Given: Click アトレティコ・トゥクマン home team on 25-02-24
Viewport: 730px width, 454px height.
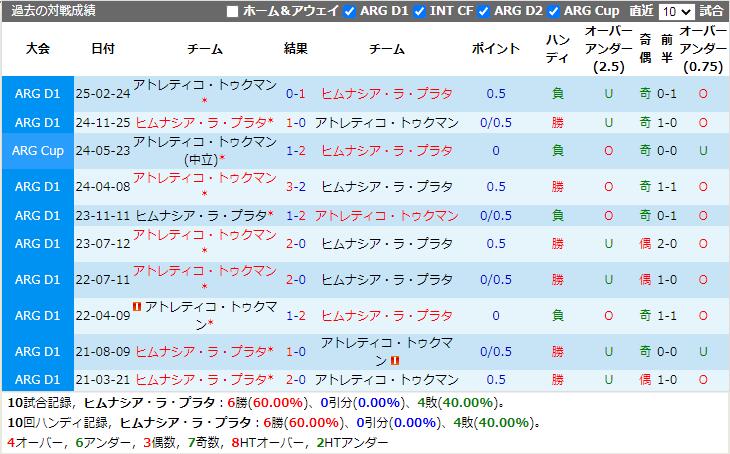Looking at the screenshot, I should coord(205,85).
